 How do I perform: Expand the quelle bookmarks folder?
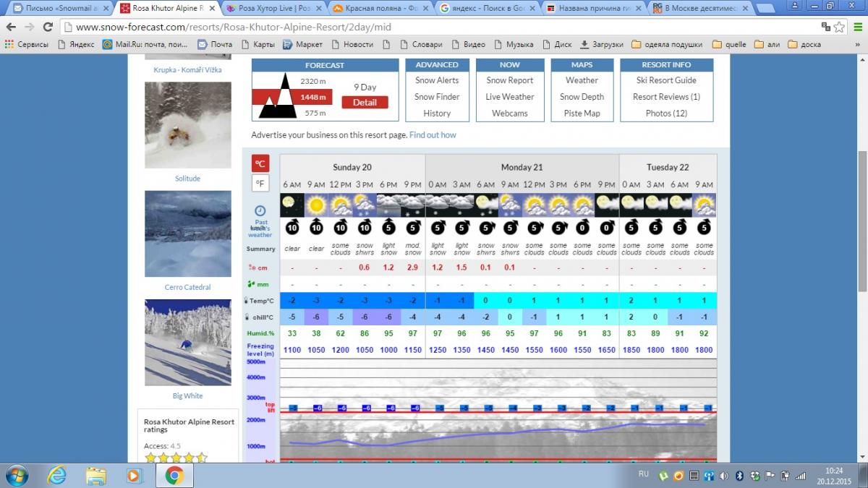click(x=729, y=44)
